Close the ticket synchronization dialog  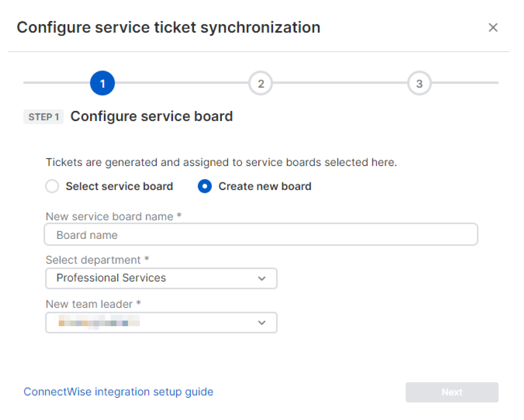click(493, 28)
